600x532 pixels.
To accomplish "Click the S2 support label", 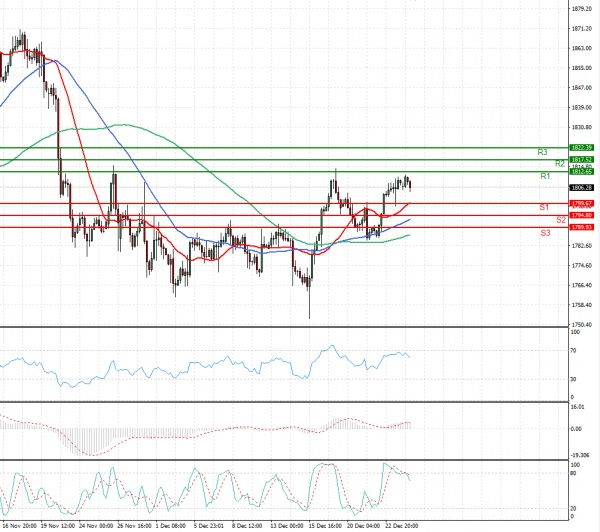I will tap(561, 220).
